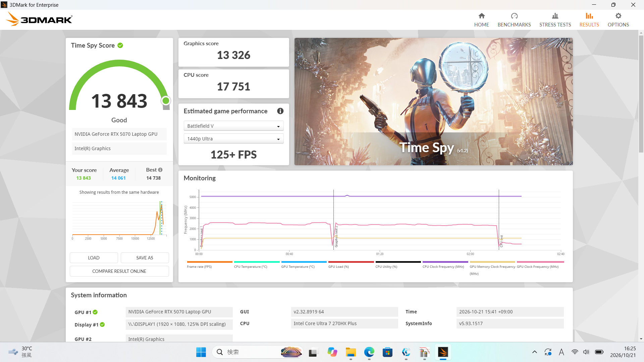Click the NVIDIA GeForce RTX 5070 Laptop GPU score label

119,134
